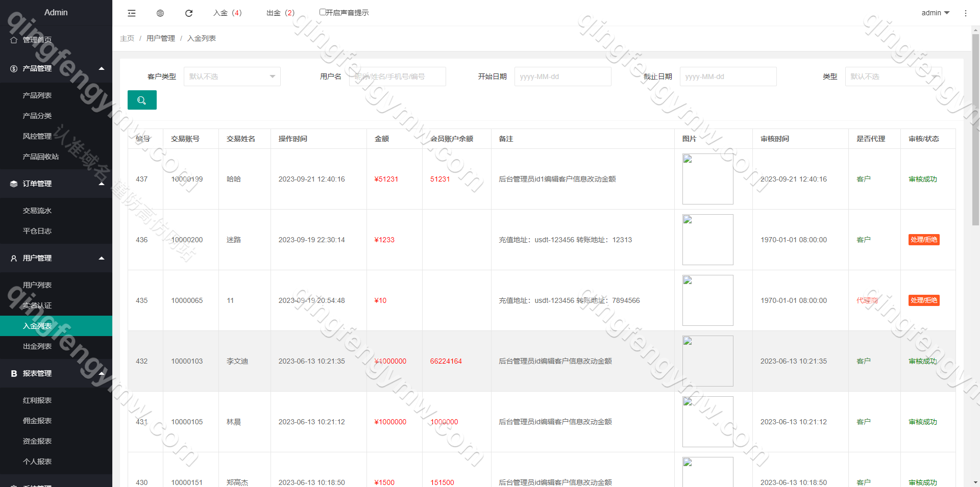Open image thumbnail in row 437
980x487 pixels.
pyautogui.click(x=708, y=179)
